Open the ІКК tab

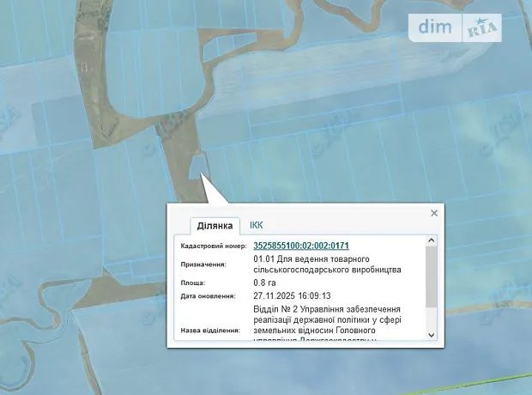257,225
